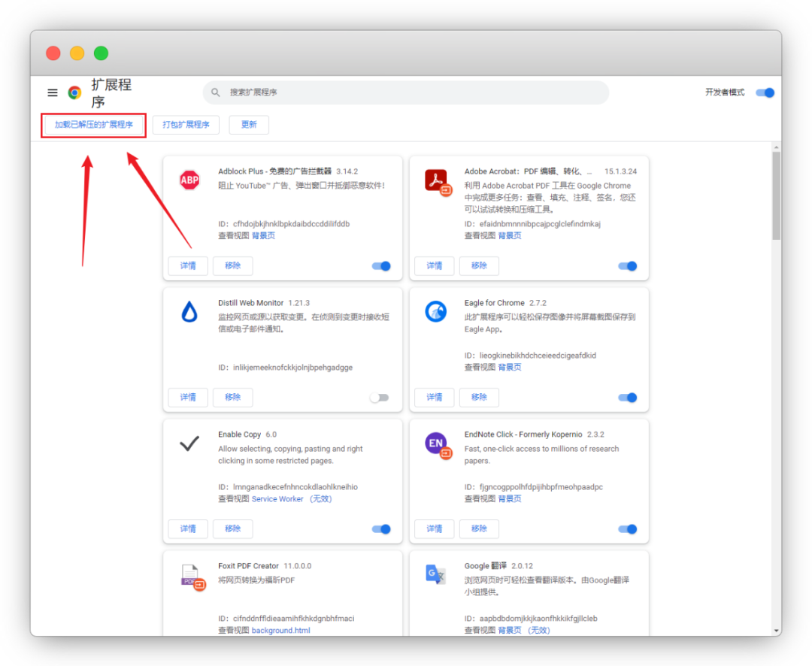The image size is (812, 666).
Task: Open 详情 for Eagle for Chrome
Action: click(x=435, y=397)
